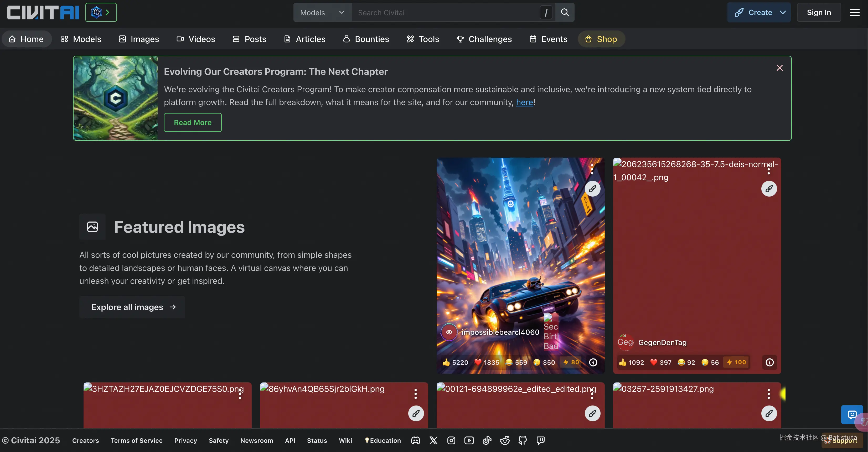Image resolution: width=868 pixels, height=452 pixels.
Task: Toggle heart reaction 397 on GegenDenTag image
Action: click(x=660, y=362)
